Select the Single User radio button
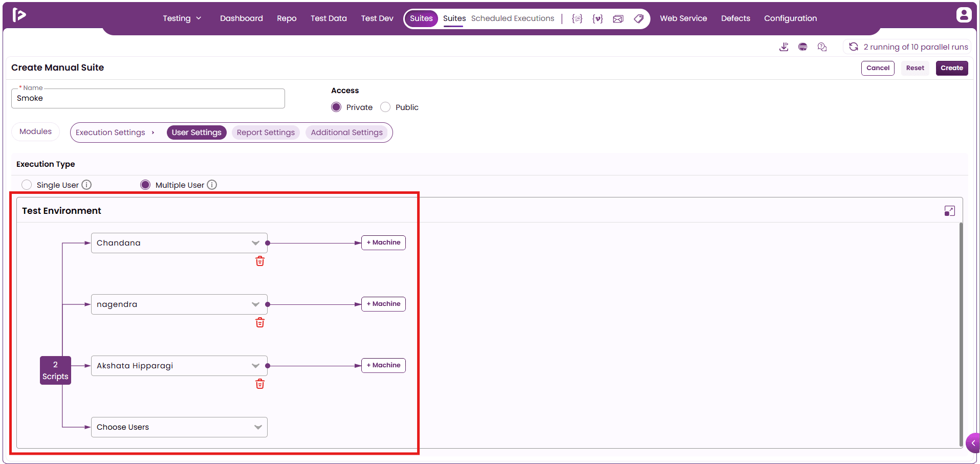Image resolution: width=980 pixels, height=464 pixels. click(27, 185)
